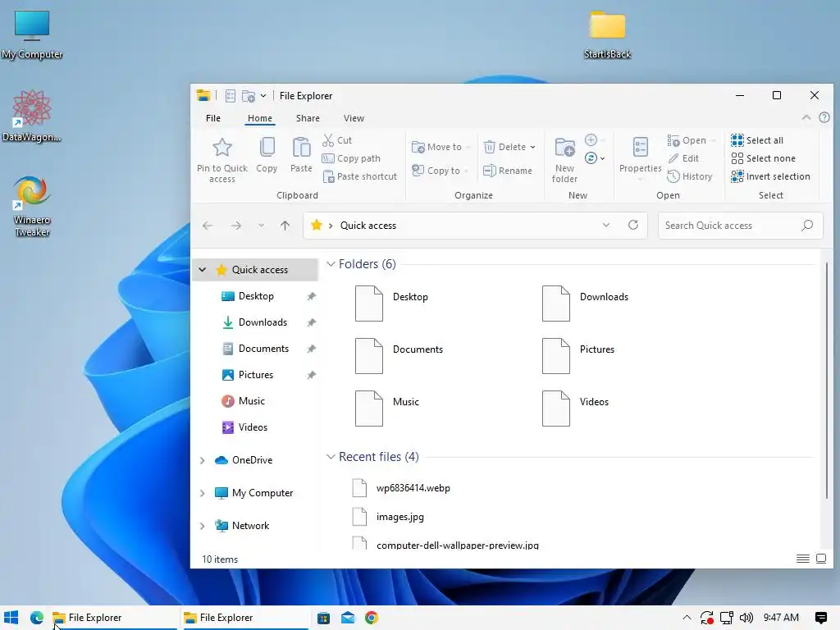Unpin Downloads using its pin icon
The image size is (840, 630).
tap(311, 322)
